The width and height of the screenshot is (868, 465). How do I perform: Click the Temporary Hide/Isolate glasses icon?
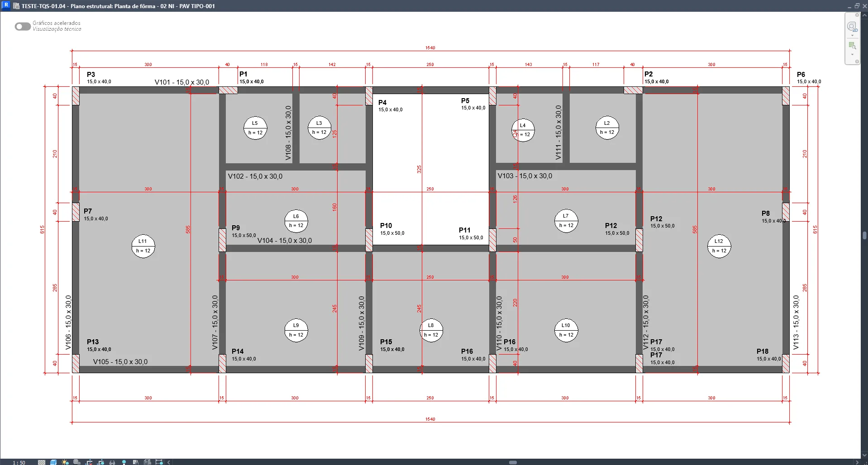pyautogui.click(x=112, y=462)
